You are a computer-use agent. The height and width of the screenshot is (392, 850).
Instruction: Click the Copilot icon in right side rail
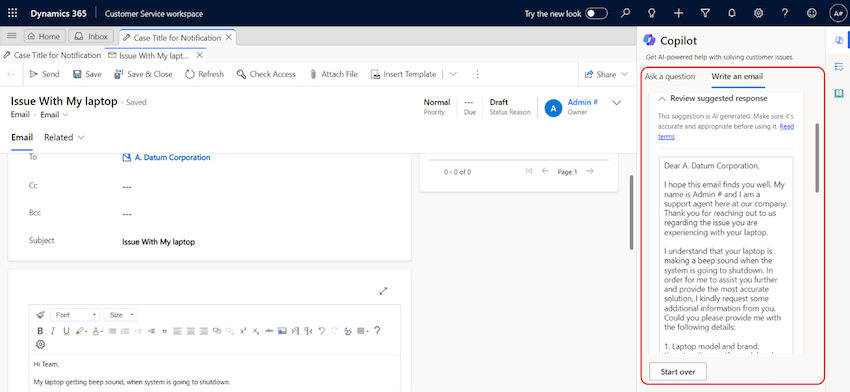[839, 41]
